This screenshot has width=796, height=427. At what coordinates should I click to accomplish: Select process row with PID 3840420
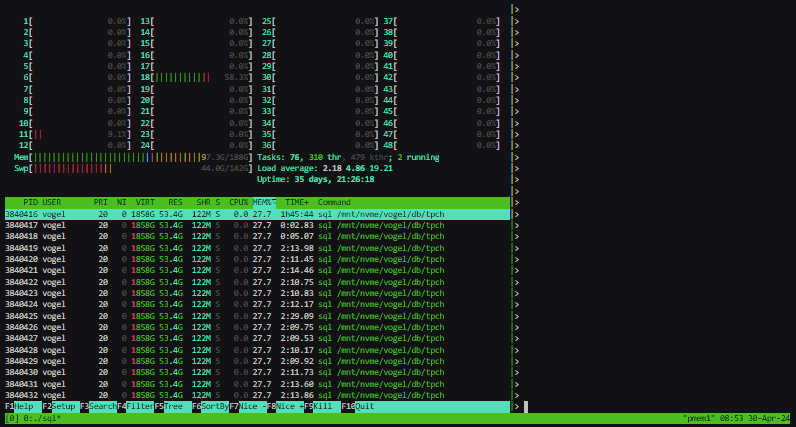coord(257,259)
